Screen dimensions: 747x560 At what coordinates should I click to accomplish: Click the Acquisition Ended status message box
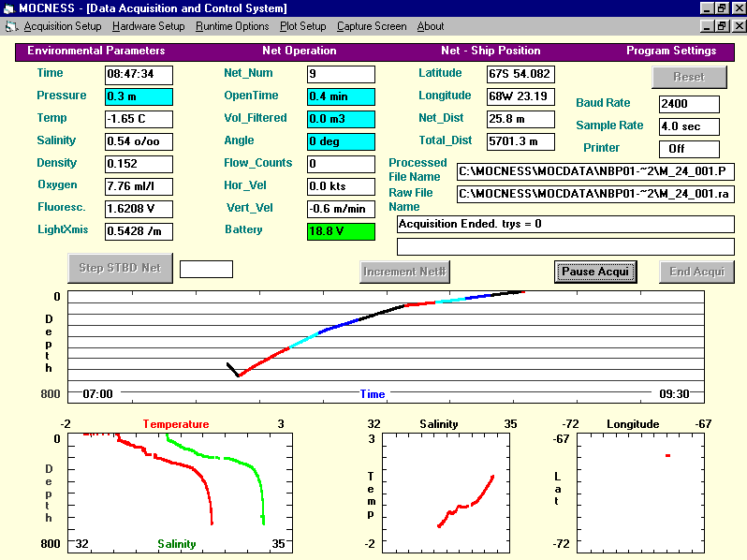tap(565, 224)
